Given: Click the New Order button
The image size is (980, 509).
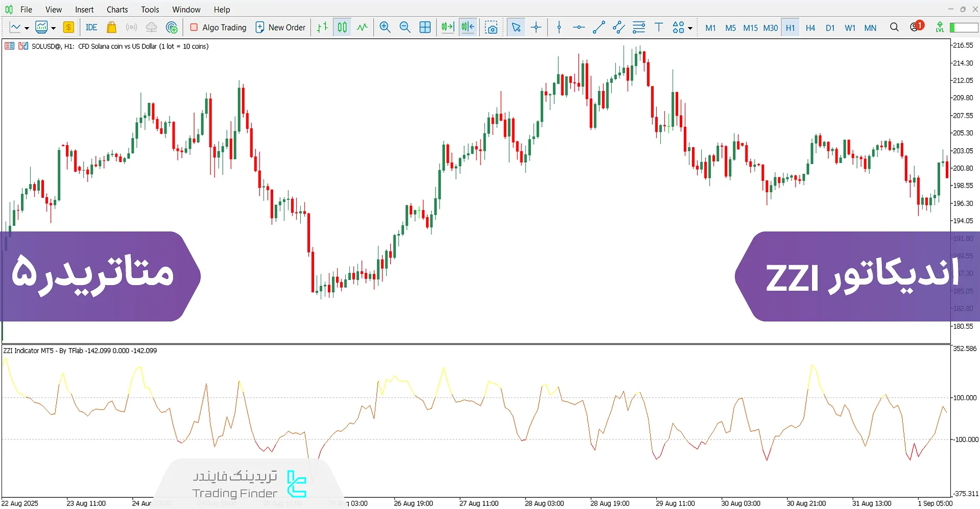Looking at the screenshot, I should tap(280, 28).
